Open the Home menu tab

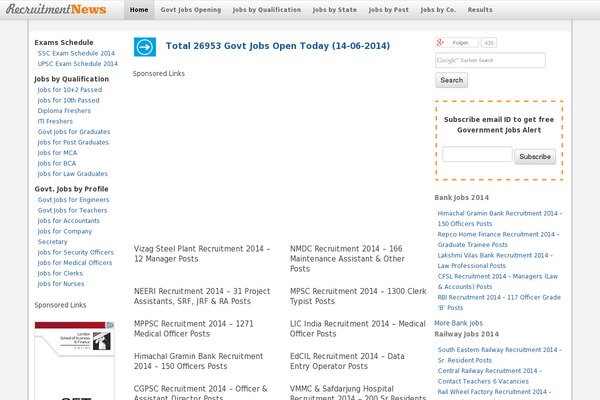click(139, 10)
